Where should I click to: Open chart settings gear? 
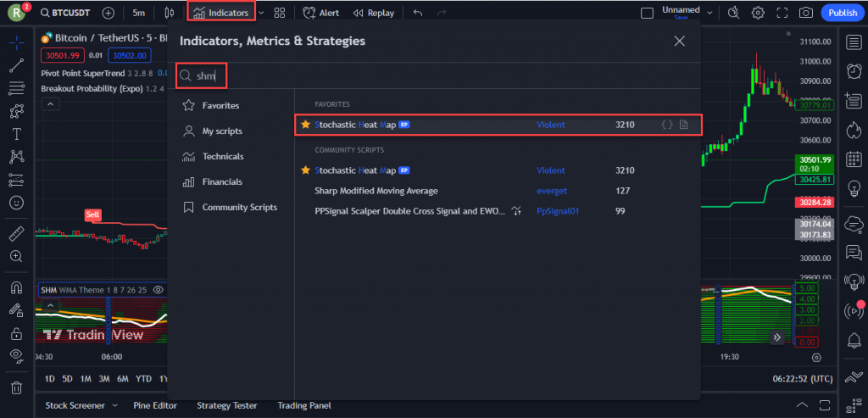[758, 13]
